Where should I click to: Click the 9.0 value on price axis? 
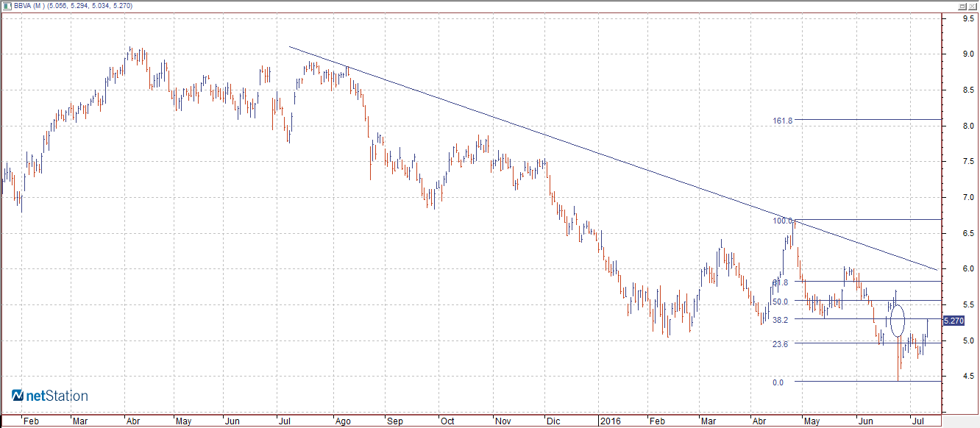(969, 54)
